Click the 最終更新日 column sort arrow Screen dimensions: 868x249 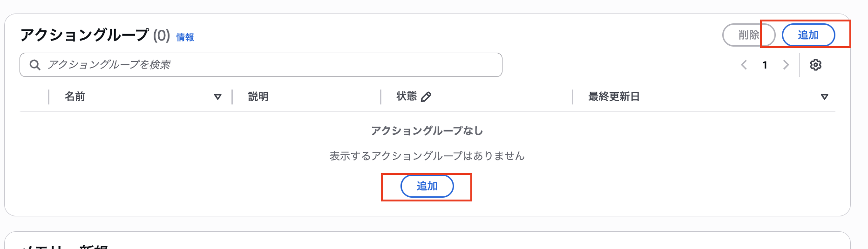(x=824, y=97)
